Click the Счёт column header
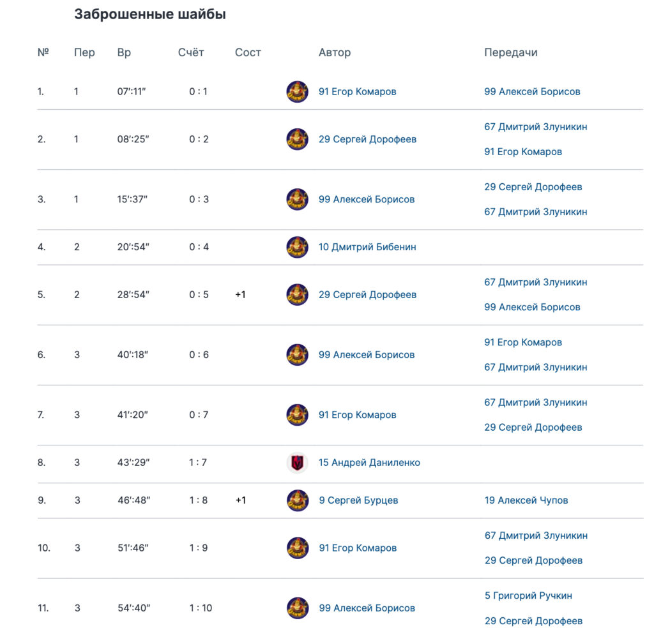Screen dimensions: 654x644 (191, 52)
